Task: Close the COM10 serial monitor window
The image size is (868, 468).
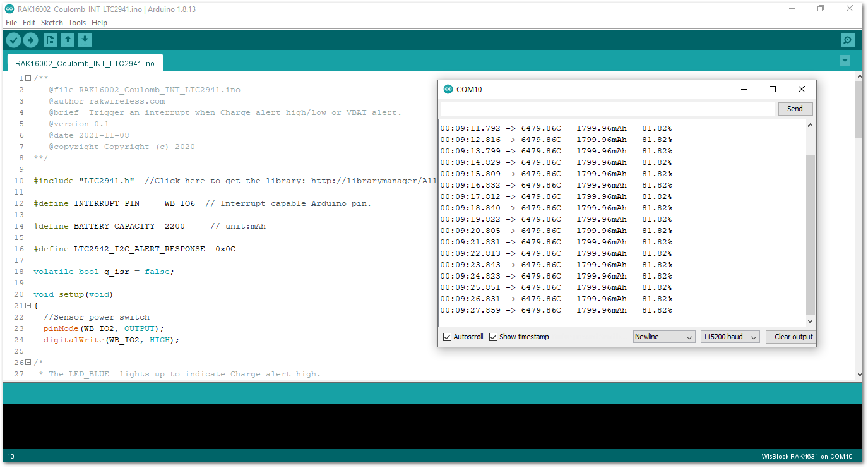Action: (802, 89)
